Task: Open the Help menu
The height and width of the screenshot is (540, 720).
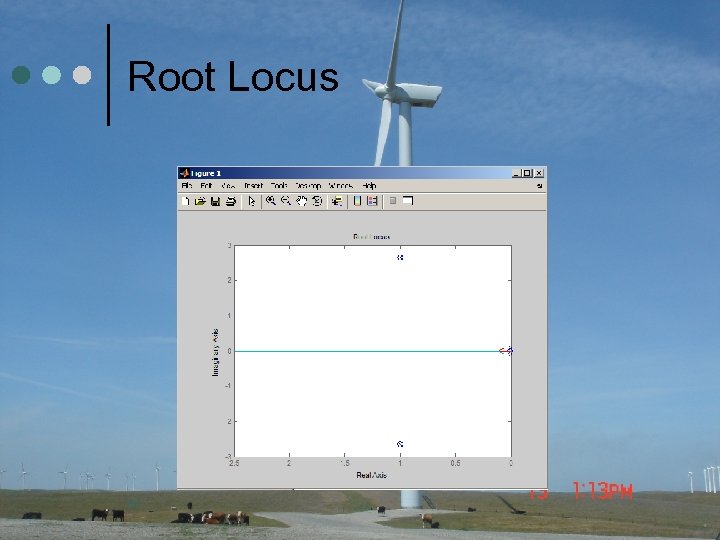Action: coord(369,186)
